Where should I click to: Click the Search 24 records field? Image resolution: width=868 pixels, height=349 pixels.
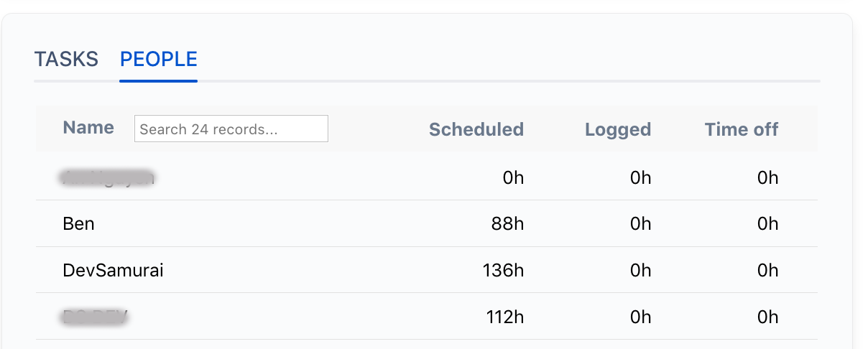(x=231, y=129)
